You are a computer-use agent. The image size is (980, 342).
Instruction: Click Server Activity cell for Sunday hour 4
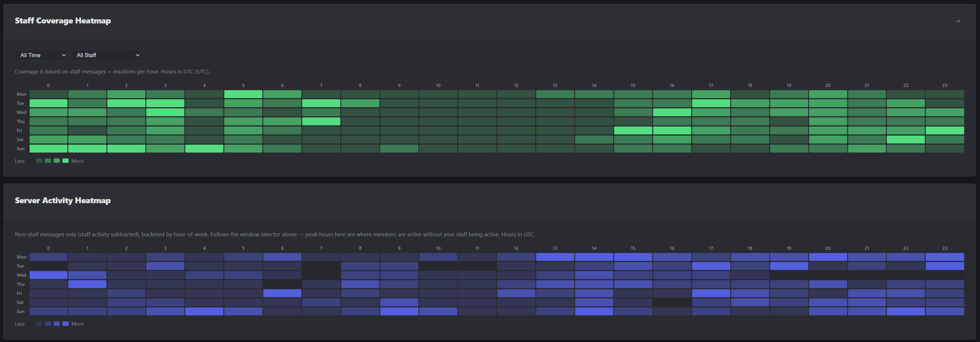(204, 311)
